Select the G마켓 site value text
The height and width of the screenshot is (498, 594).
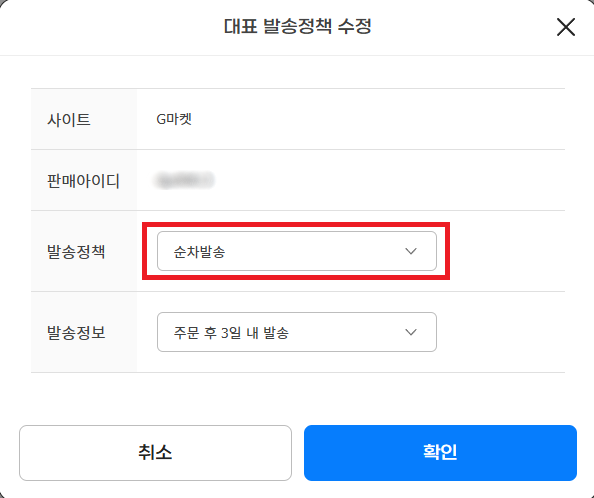coord(174,119)
